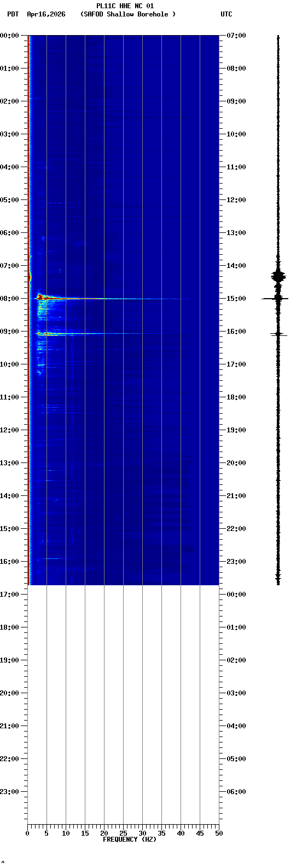The height and width of the screenshot is (868, 302).
Task: Click the UTC '12:00' time label
Action: point(236,200)
